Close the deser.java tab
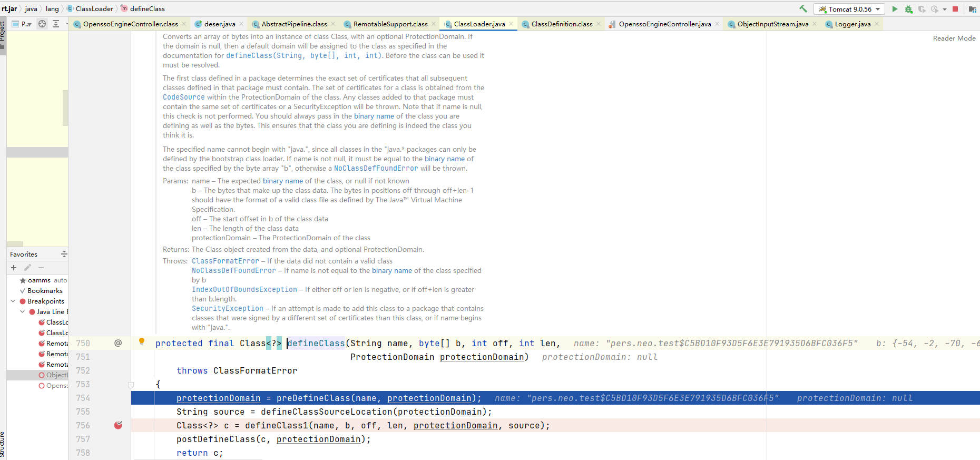The width and height of the screenshot is (980, 460). point(241,24)
